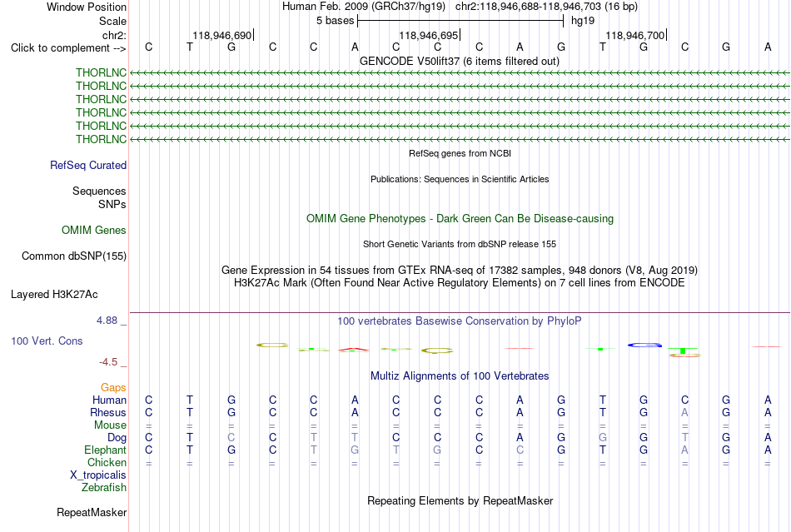Select the Mouse species label
Screen dimensions: 791x532
tap(110, 425)
